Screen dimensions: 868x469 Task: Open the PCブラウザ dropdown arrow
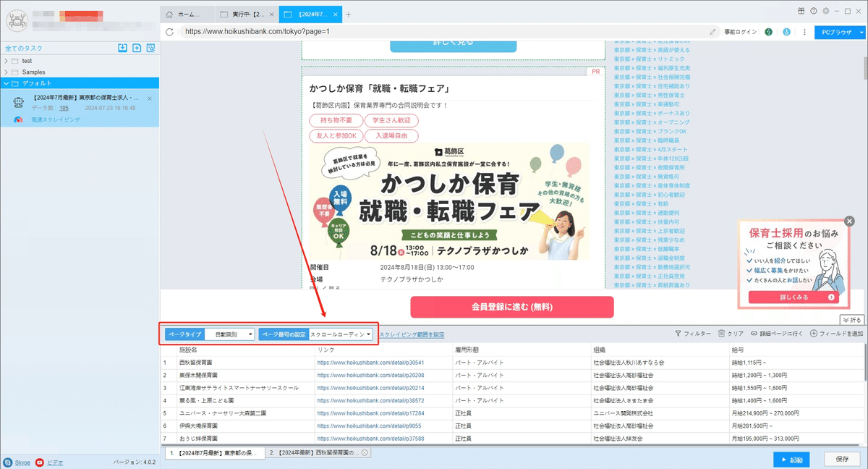[861, 32]
